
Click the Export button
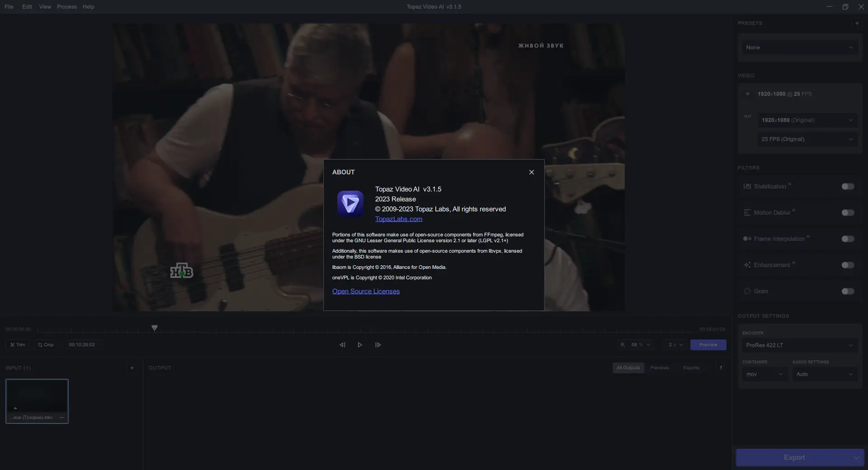click(x=794, y=458)
